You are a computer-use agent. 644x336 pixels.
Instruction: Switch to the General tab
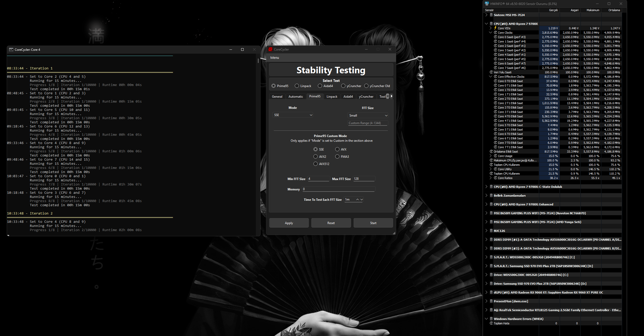[277, 96]
